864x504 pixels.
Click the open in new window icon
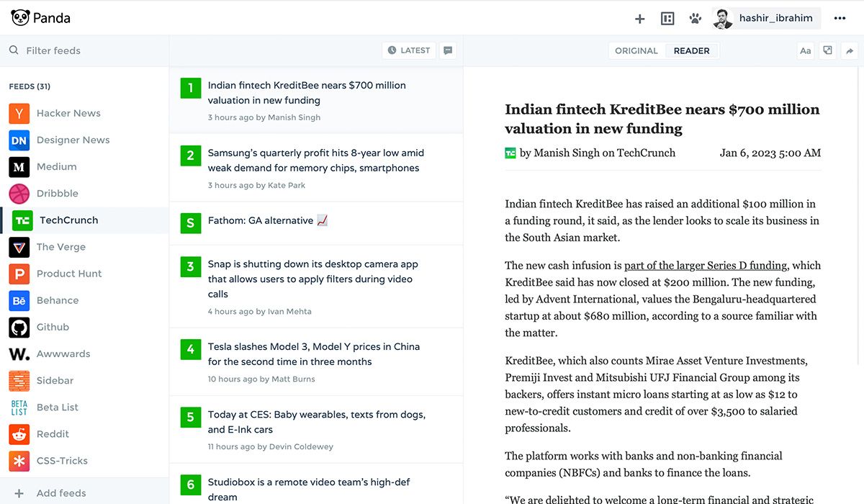(x=828, y=50)
